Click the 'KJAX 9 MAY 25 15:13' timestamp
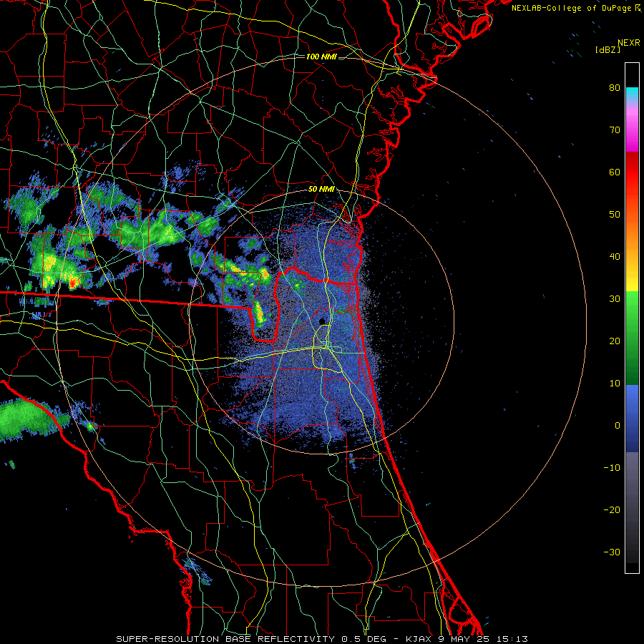Viewport: 644px width, 644px height. tap(467, 639)
